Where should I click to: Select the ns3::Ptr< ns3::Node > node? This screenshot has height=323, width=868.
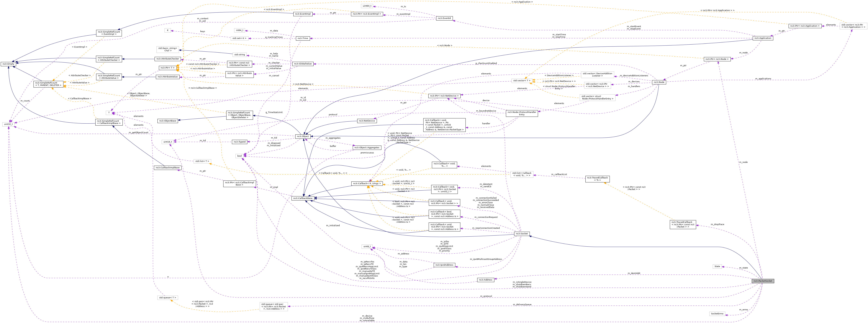tap(717, 59)
